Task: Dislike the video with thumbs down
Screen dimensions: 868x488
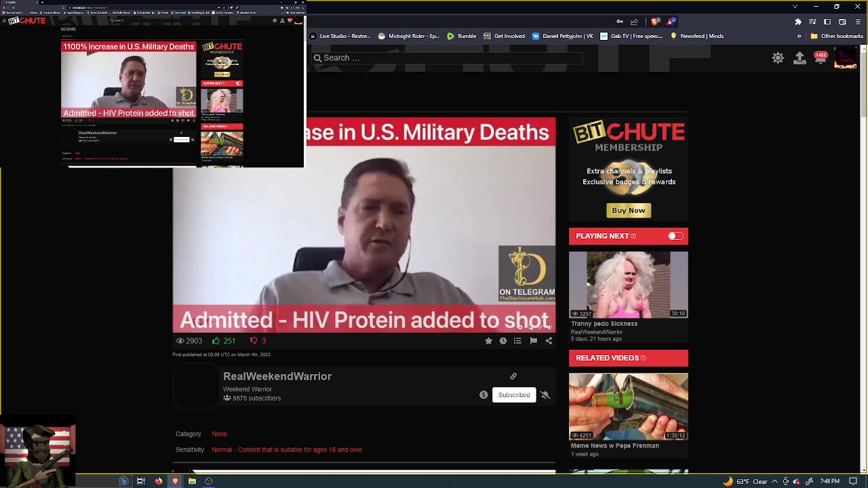Action: pyautogui.click(x=254, y=341)
